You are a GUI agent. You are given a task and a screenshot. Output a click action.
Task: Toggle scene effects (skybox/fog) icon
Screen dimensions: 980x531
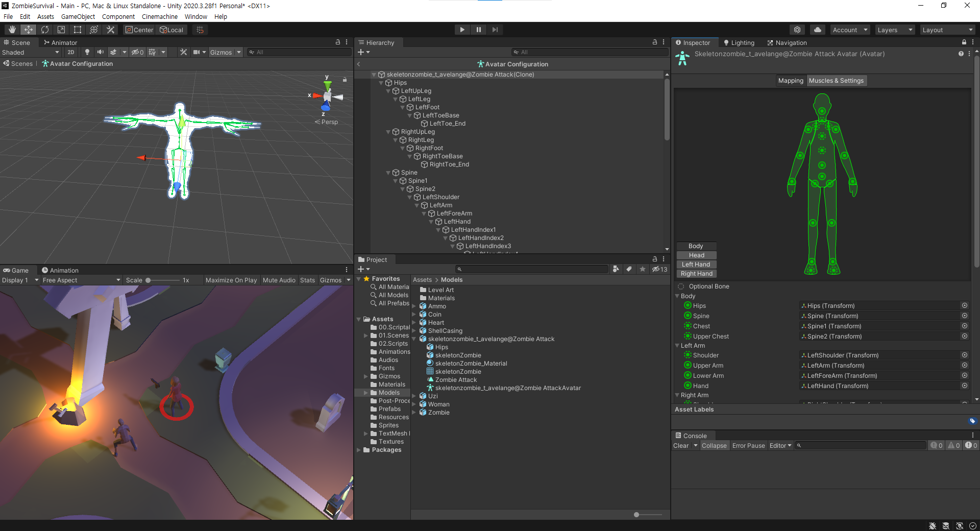113,52
